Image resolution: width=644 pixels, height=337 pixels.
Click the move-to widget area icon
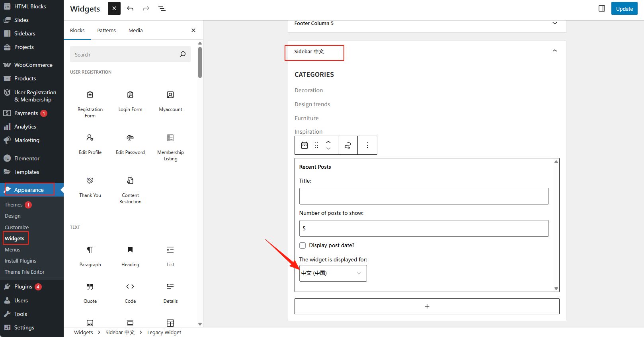tap(347, 145)
